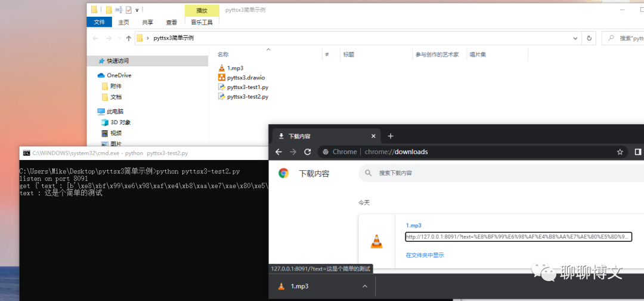Click the Chrome logo on downloads page

point(283,174)
